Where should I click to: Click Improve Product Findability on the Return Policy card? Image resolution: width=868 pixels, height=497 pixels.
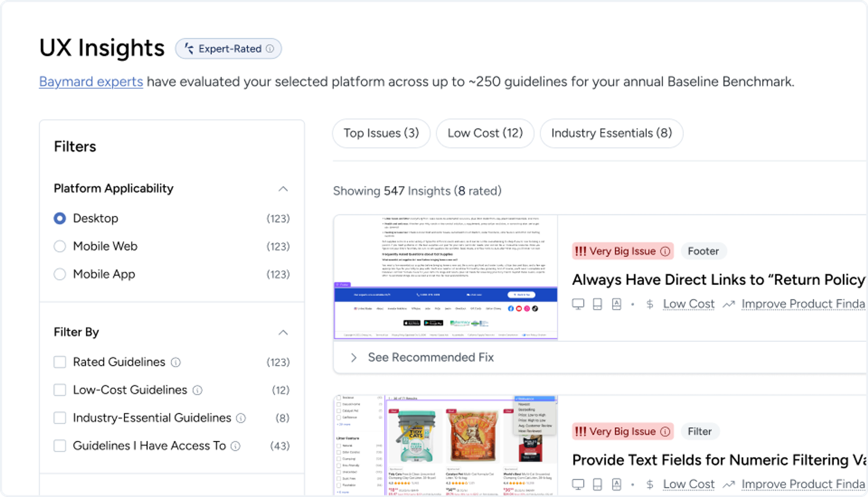click(803, 304)
